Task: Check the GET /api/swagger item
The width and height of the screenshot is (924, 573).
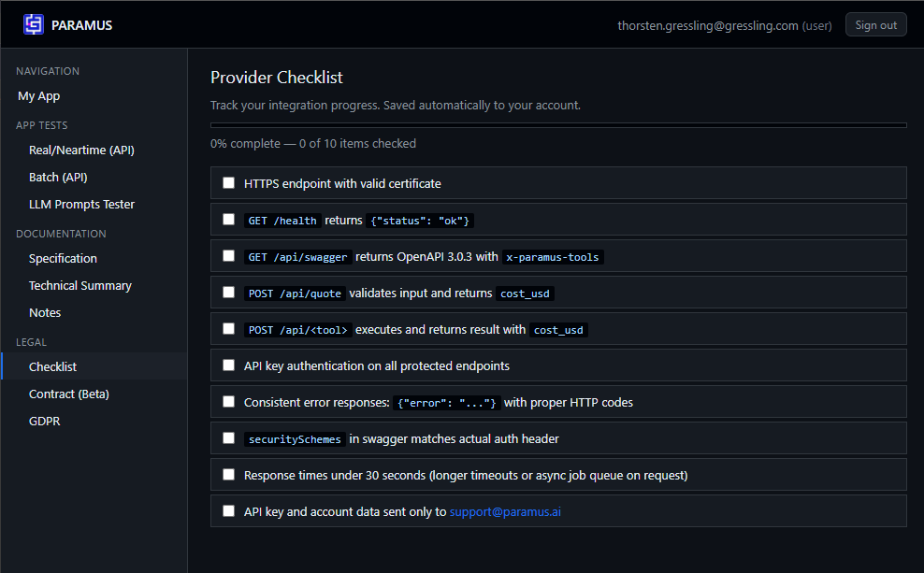Action: [228, 256]
